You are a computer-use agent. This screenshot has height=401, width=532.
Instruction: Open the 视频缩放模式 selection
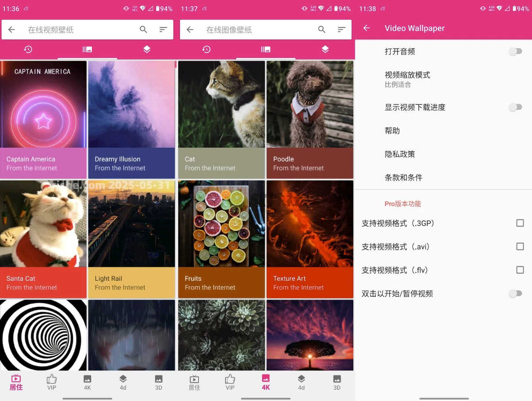407,79
